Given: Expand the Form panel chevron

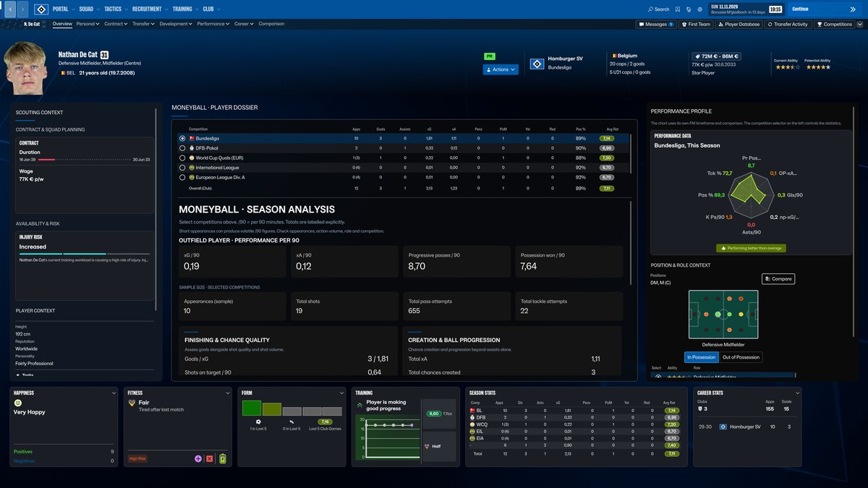Looking at the screenshot, I should point(343,393).
